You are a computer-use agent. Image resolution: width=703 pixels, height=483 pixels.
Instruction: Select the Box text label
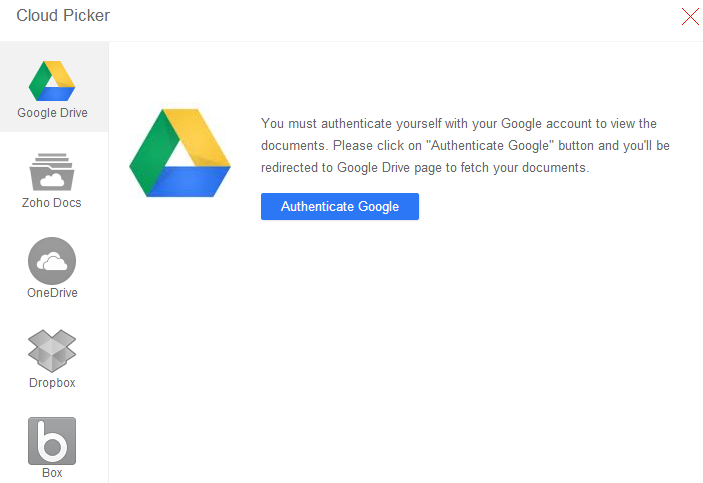click(52, 473)
